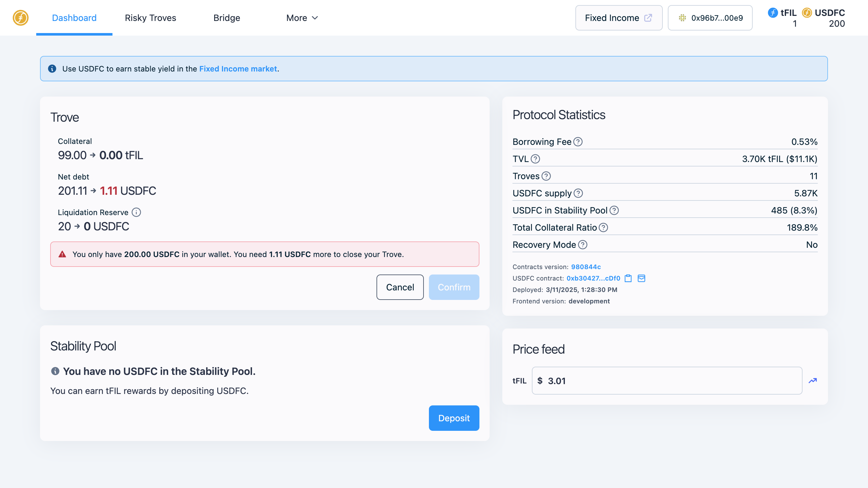
Task: Click the Recovery Mode help icon
Action: point(583,245)
